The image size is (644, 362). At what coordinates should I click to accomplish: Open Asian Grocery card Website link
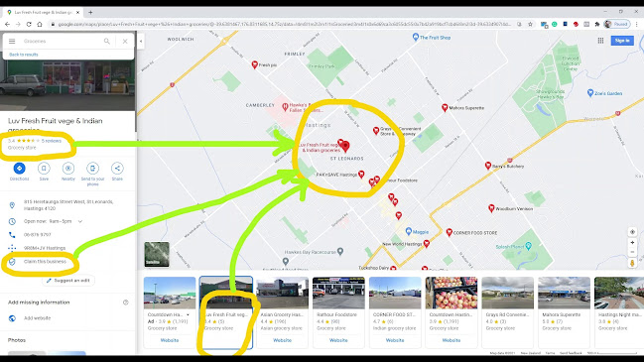point(282,340)
